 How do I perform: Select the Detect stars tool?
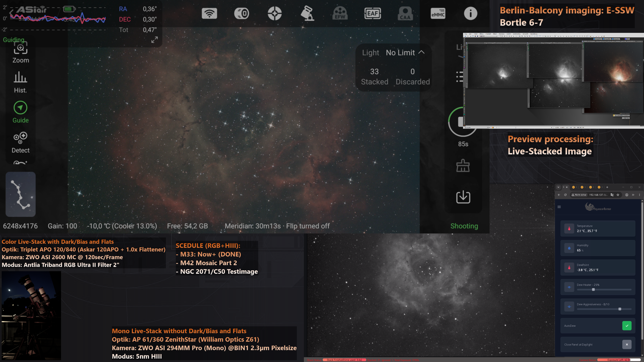[x=20, y=142]
